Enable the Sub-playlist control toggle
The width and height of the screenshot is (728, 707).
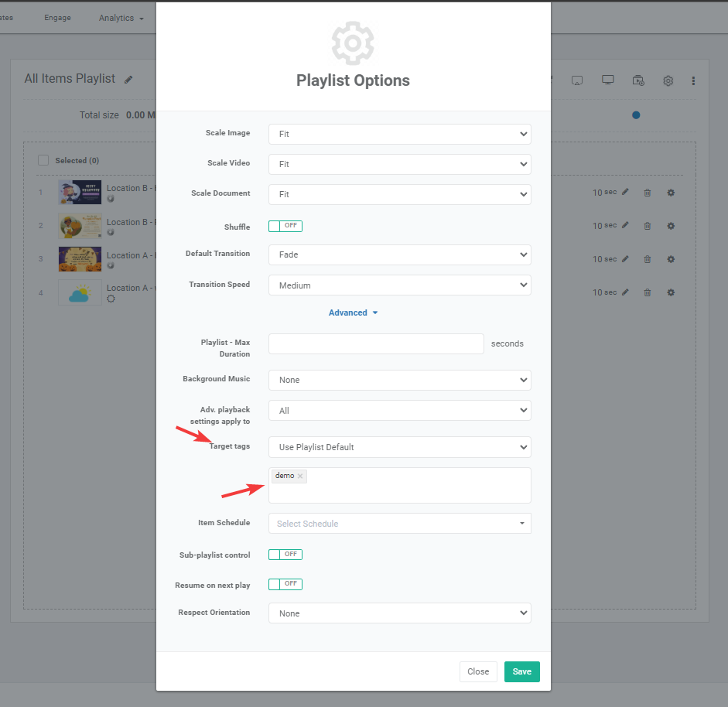coord(285,555)
